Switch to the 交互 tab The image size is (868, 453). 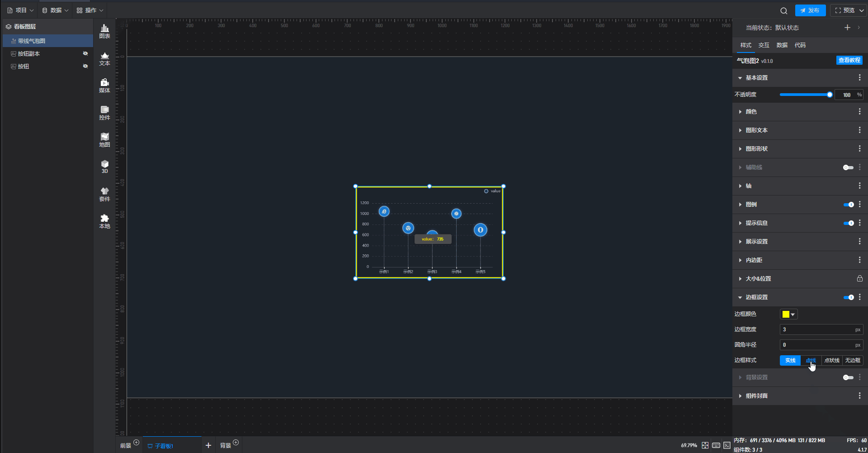(x=764, y=45)
